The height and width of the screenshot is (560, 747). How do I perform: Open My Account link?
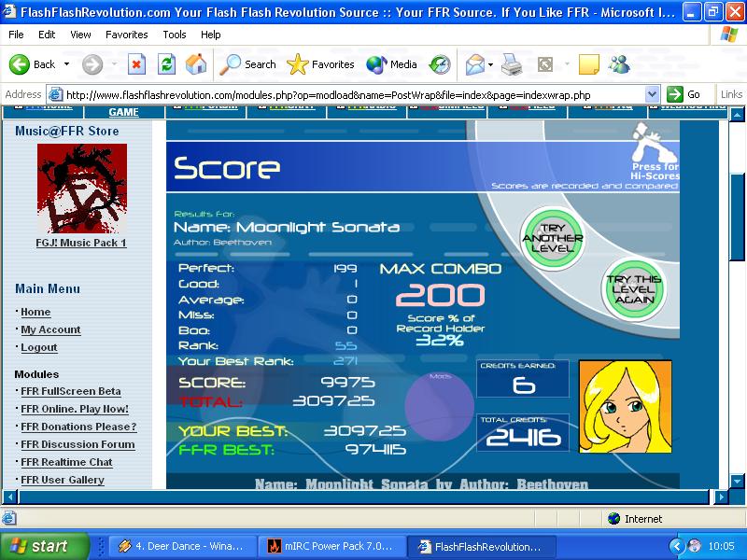[51, 329]
